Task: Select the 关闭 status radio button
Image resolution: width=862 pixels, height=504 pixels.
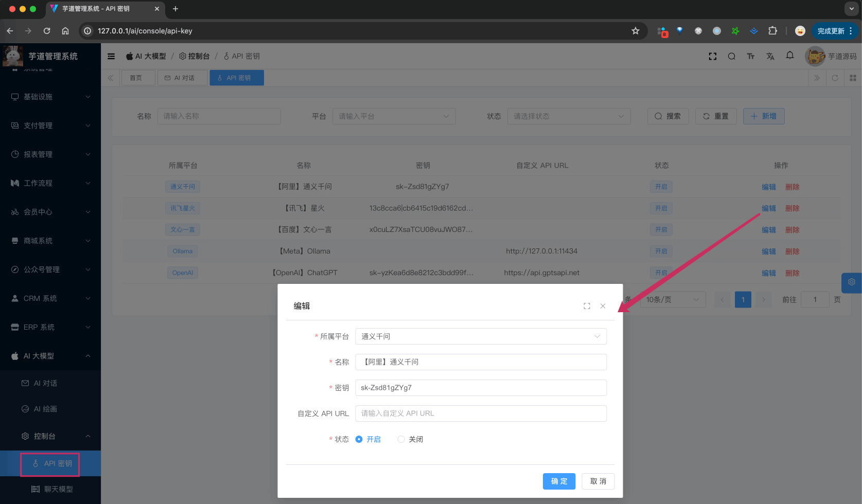Action: (401, 439)
